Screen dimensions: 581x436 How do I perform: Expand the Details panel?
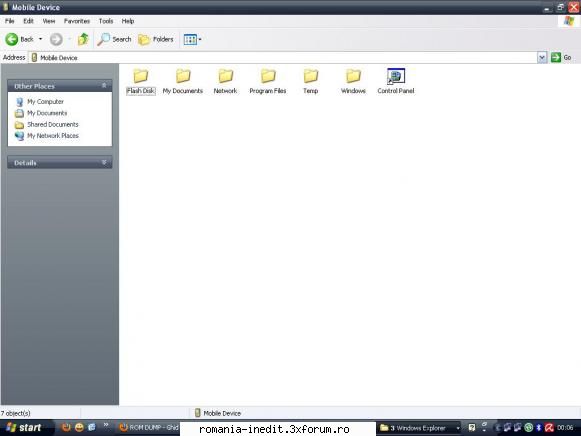tap(104, 162)
